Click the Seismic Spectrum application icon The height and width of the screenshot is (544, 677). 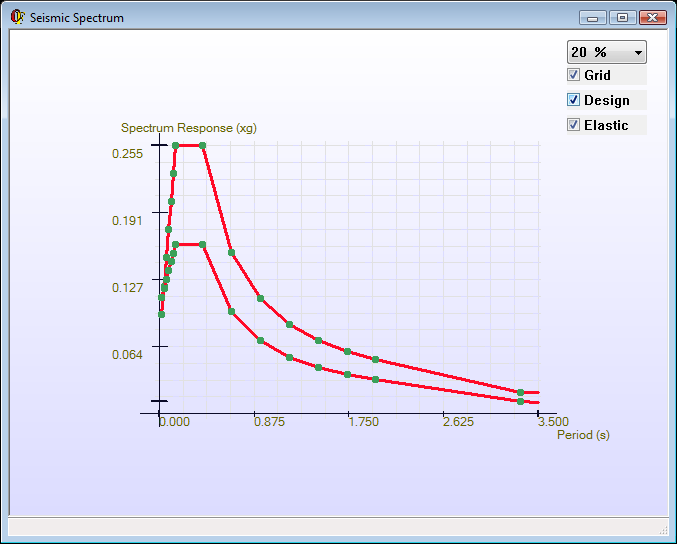(x=17, y=17)
